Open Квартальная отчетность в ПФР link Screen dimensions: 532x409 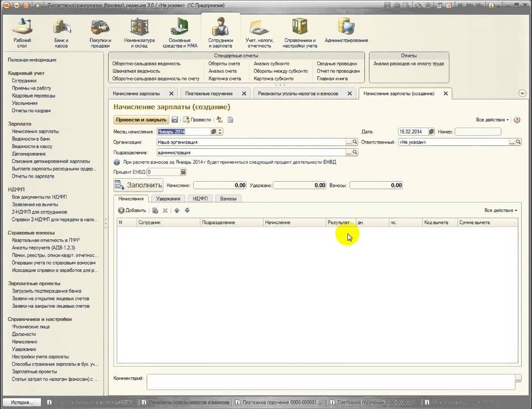coord(45,240)
